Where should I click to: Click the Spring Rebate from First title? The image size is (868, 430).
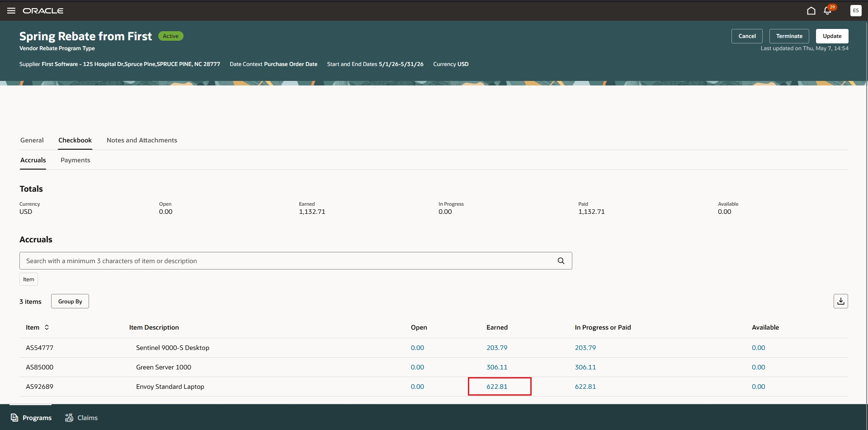point(85,36)
